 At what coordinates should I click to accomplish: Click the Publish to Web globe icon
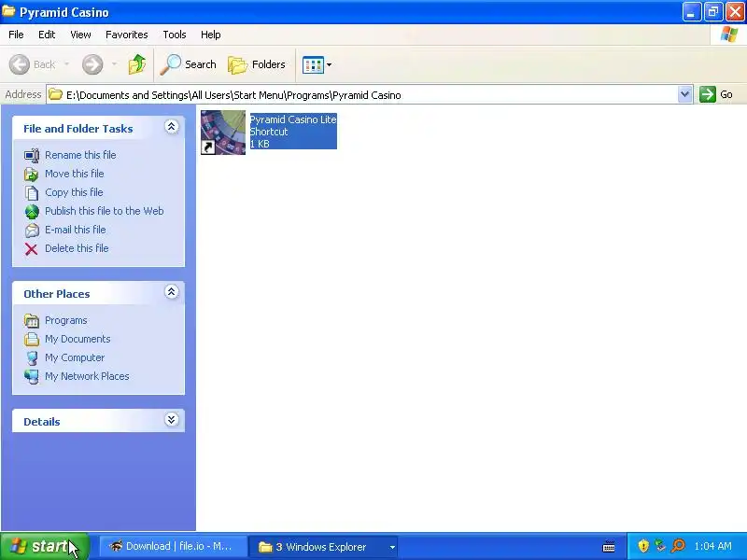point(32,212)
